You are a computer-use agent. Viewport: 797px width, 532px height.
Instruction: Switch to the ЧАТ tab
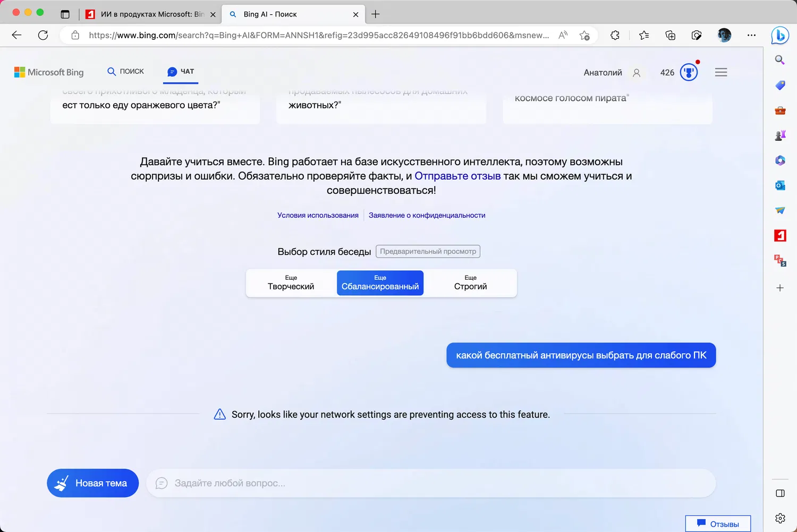[x=181, y=72]
